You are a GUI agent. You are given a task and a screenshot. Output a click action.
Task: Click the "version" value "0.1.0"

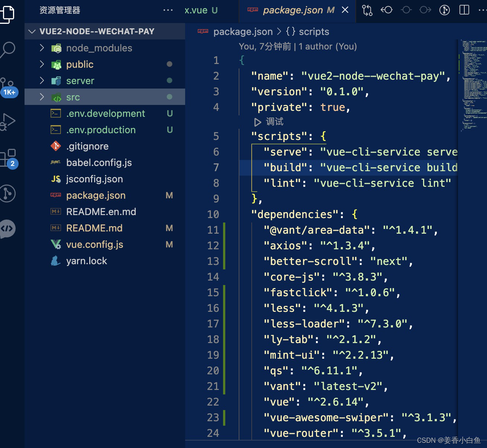pos(342,92)
